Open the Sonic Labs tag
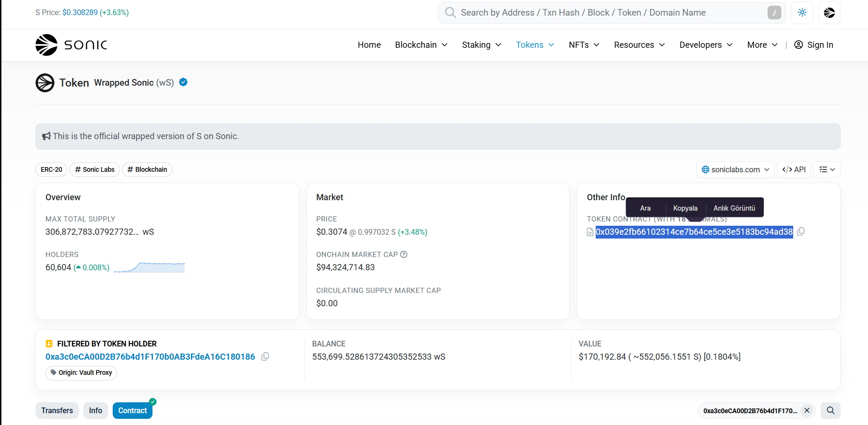This screenshot has height=425, width=868. point(95,169)
